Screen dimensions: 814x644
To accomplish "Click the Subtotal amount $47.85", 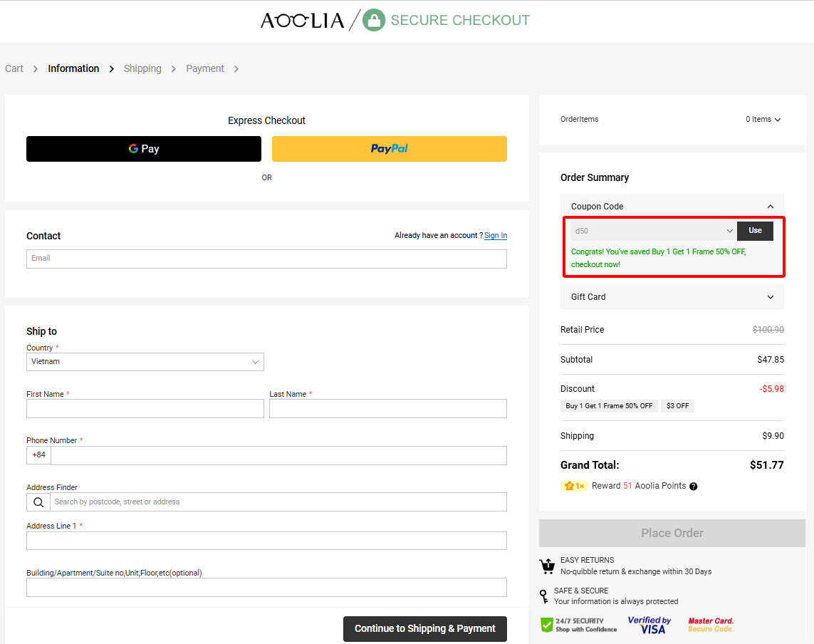I will [x=771, y=359].
